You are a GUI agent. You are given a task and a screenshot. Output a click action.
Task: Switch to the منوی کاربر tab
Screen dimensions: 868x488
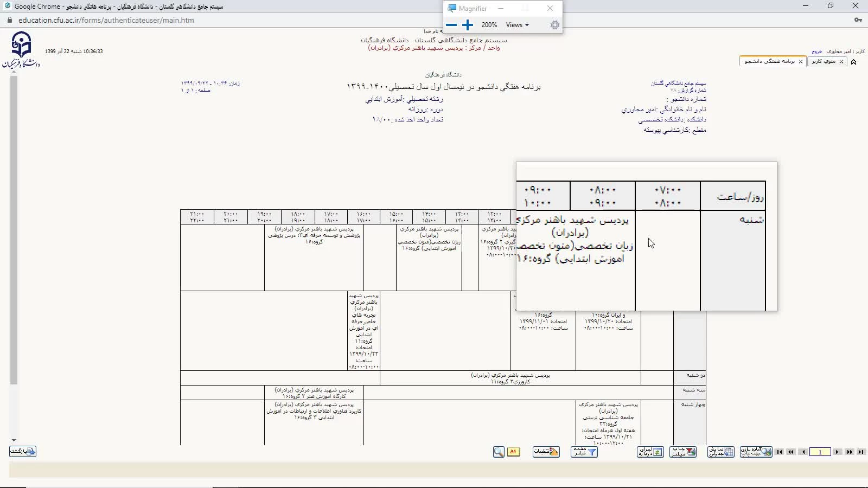(824, 61)
